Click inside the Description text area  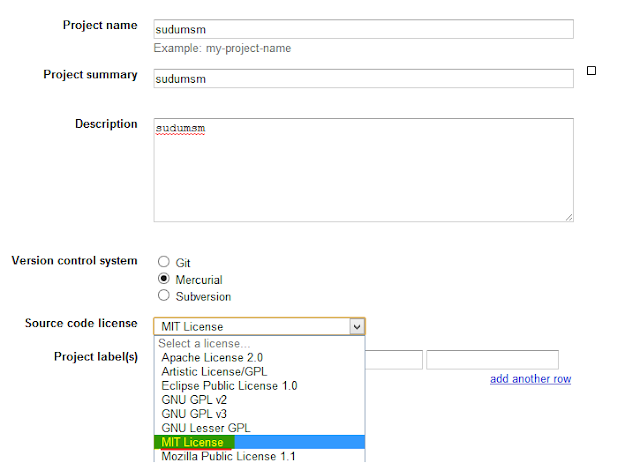pyautogui.click(x=363, y=170)
